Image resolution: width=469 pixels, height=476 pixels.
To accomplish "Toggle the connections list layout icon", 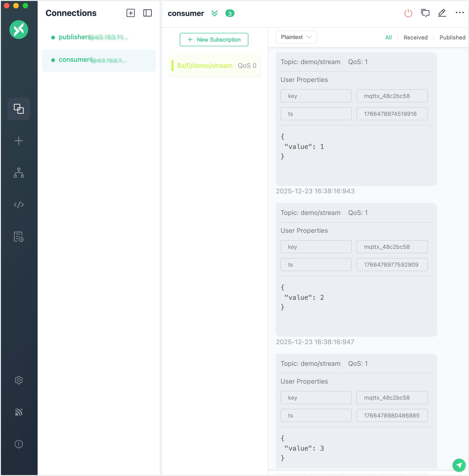I will 147,13.
